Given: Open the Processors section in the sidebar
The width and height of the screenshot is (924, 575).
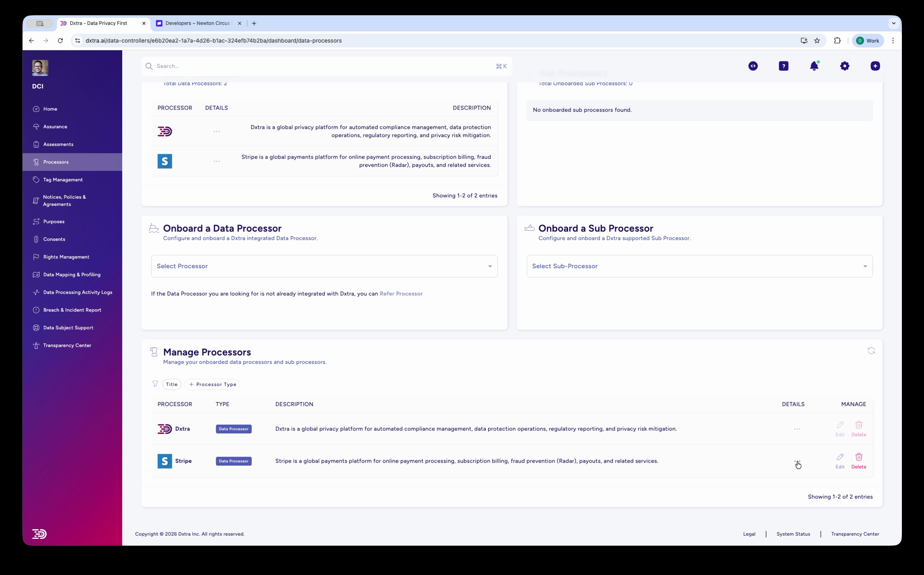Looking at the screenshot, I should click(x=55, y=162).
